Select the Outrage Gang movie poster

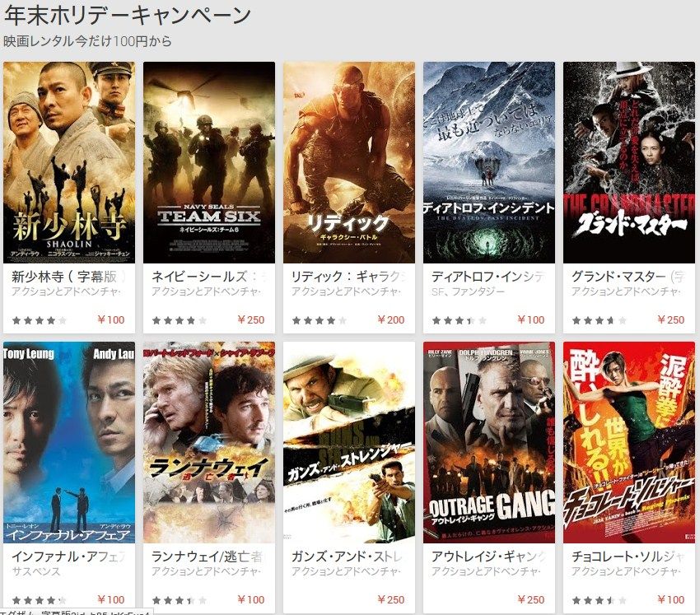coord(489,442)
